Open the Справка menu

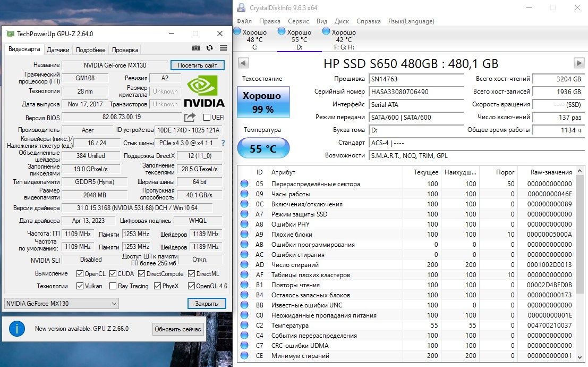tap(368, 21)
